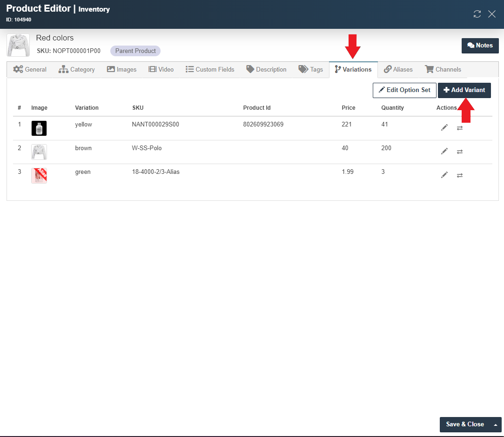Click the SKU 18-4000-2/3-Alias cell
Image resolution: width=504 pixels, height=437 pixels.
pos(155,172)
